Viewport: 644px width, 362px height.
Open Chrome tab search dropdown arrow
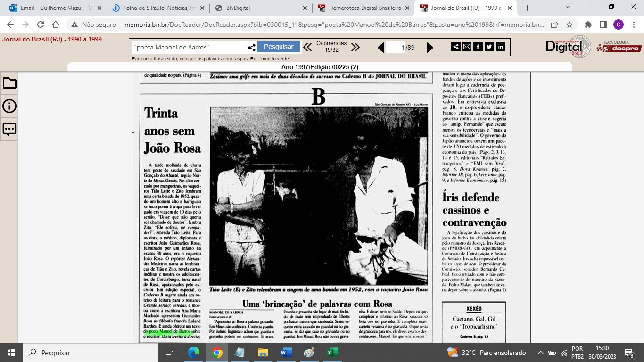pyautogui.click(x=568, y=7)
